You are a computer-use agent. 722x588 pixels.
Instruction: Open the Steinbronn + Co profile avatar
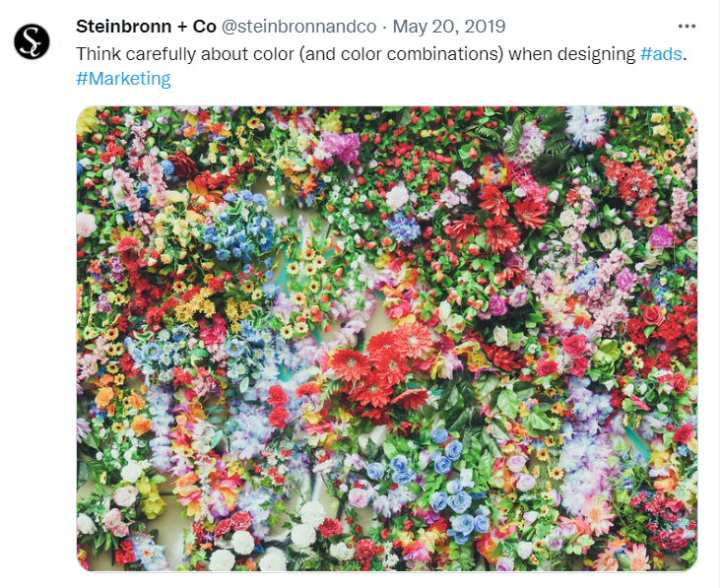point(32,41)
